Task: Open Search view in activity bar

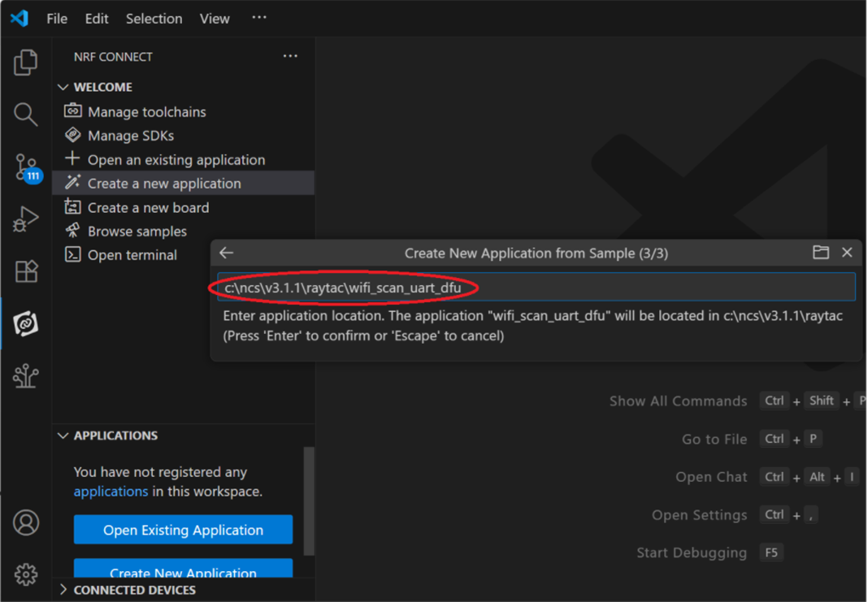Action: (26, 115)
